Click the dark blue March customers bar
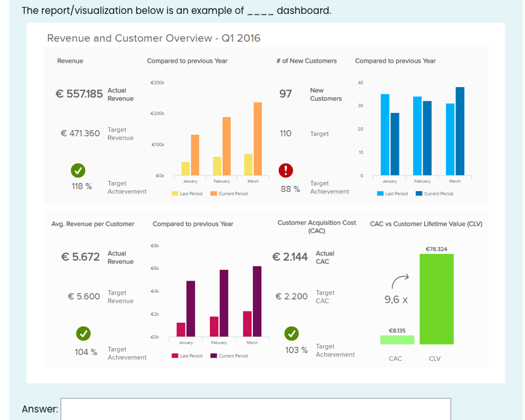 (x=460, y=131)
